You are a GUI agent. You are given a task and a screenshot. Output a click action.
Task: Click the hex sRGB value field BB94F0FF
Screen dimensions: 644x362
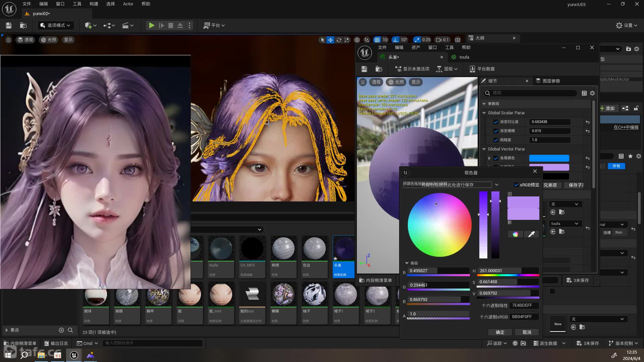click(x=524, y=317)
